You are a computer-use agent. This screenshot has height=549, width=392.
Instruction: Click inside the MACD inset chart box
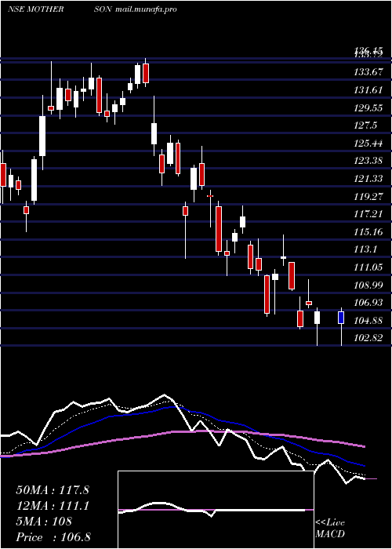tap(216, 510)
